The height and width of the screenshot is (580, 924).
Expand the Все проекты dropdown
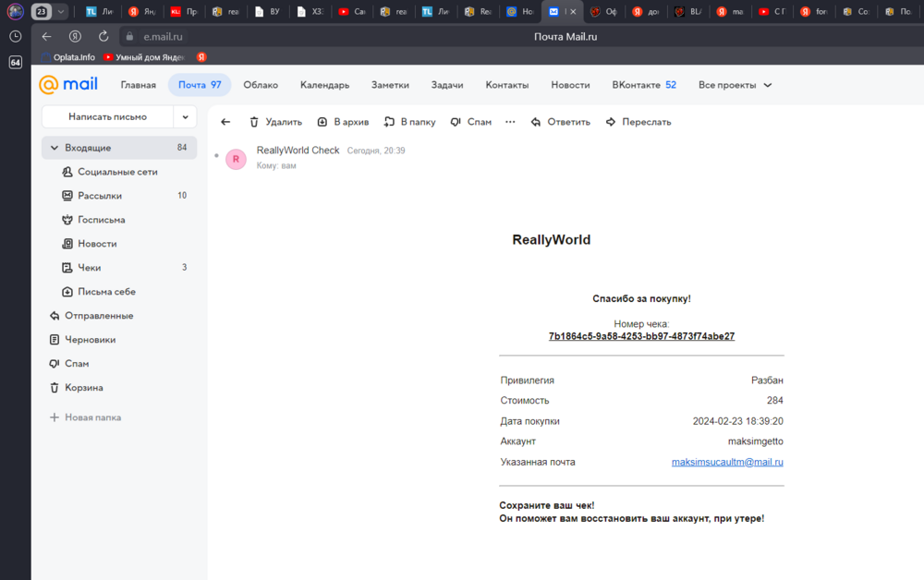point(735,85)
